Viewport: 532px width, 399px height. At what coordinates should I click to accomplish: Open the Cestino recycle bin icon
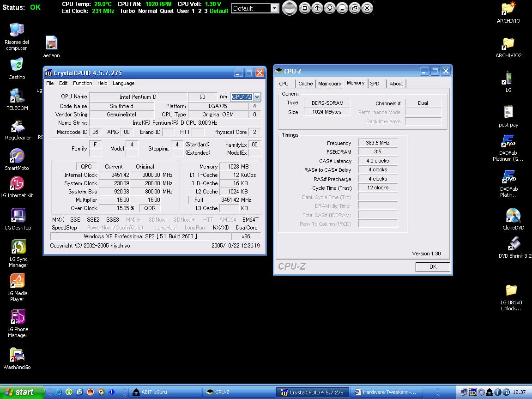tap(17, 68)
